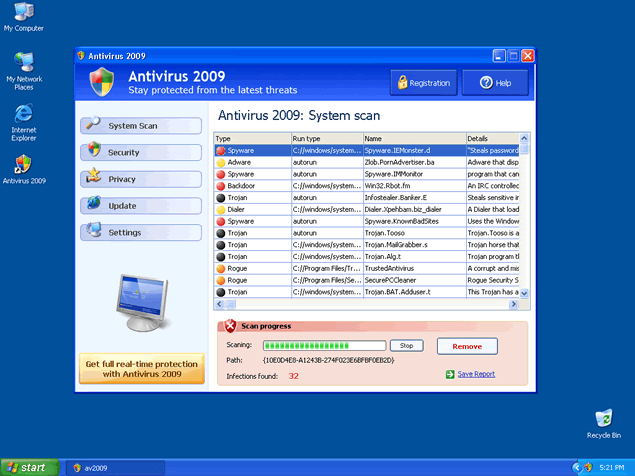Switch to the Security section

(x=140, y=152)
